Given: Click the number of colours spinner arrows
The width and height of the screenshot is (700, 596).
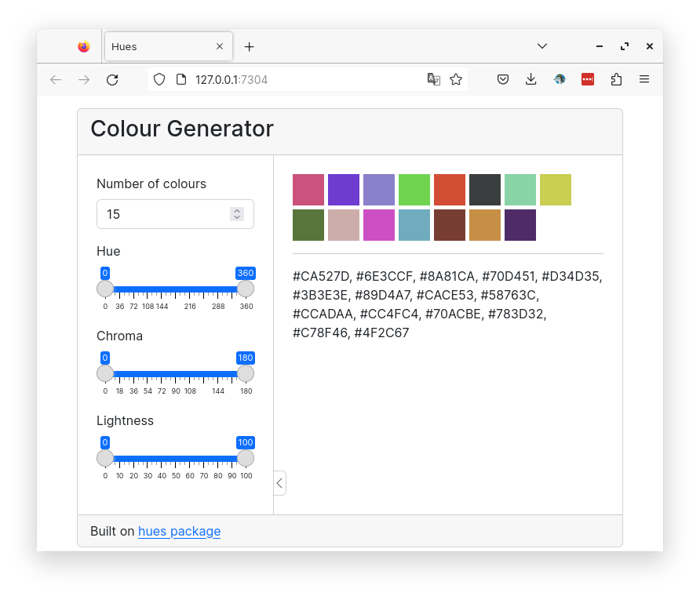Looking at the screenshot, I should (x=237, y=214).
